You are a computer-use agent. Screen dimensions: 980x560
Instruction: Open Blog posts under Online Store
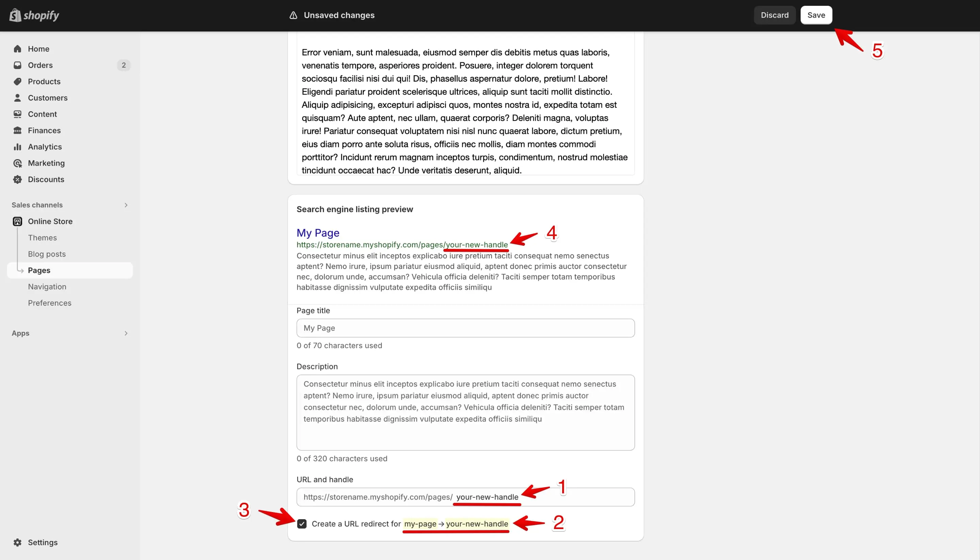(47, 254)
